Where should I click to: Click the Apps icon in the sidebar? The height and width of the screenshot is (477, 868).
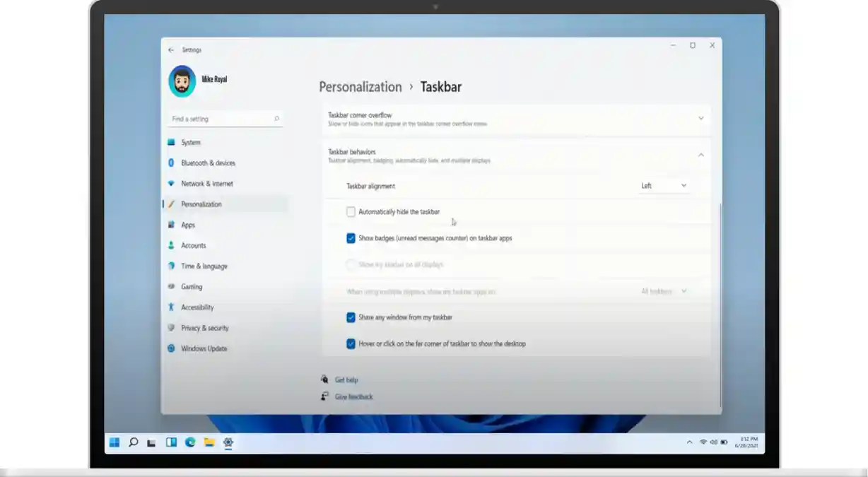pos(171,225)
